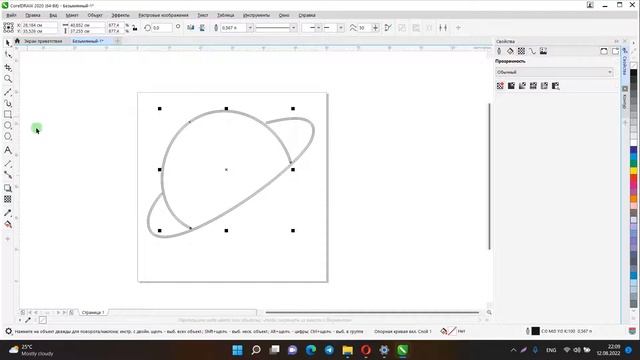Open the Текст menu
640x360 pixels.
click(203, 15)
